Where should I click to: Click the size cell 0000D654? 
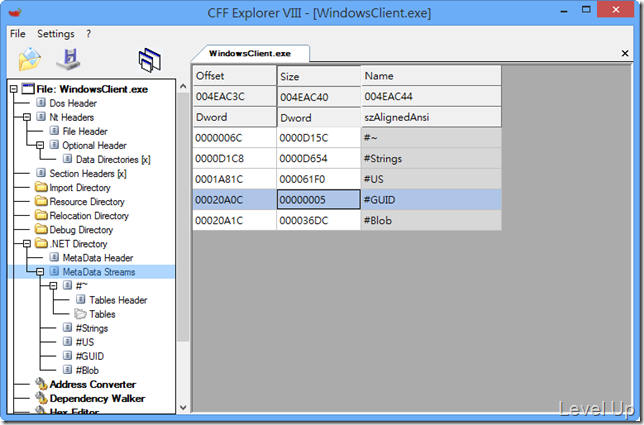pyautogui.click(x=319, y=158)
